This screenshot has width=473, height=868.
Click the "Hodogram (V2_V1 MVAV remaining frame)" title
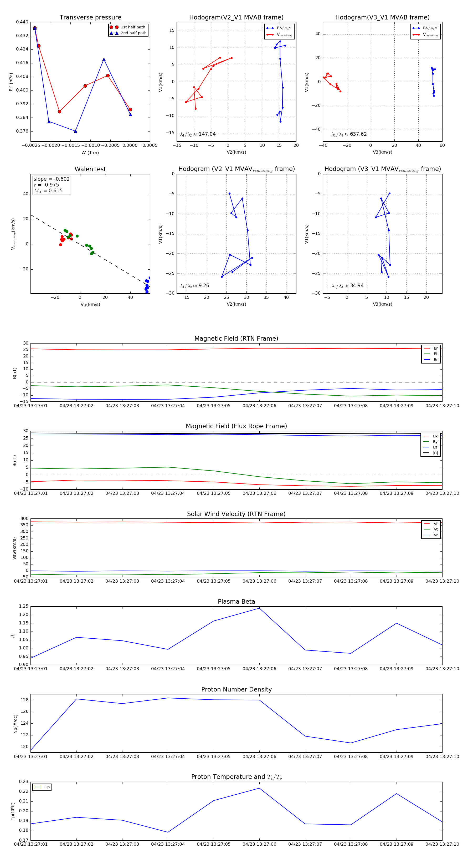coord(236,169)
